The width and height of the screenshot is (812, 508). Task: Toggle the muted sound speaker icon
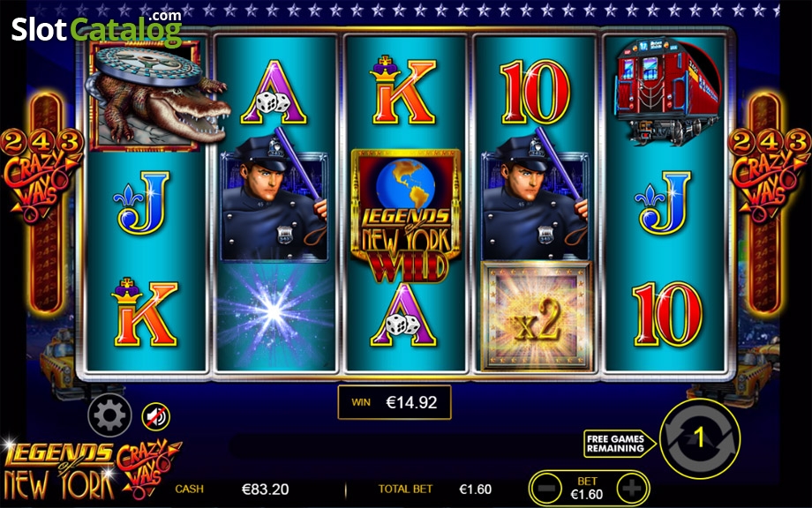(x=156, y=416)
